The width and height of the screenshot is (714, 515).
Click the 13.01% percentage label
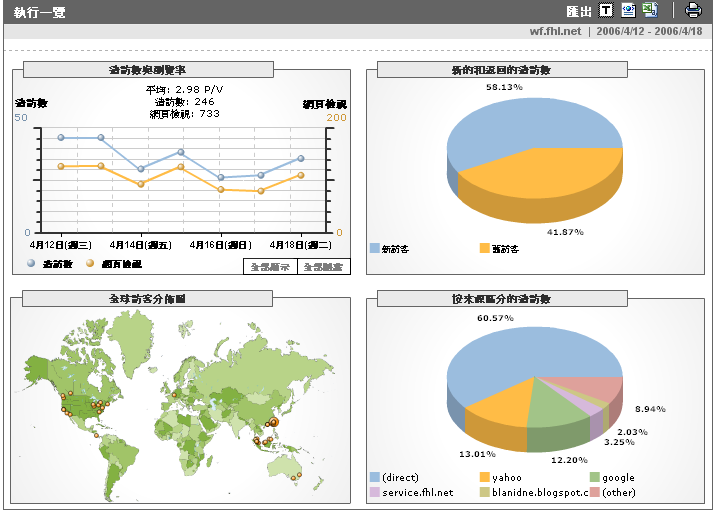(x=477, y=454)
